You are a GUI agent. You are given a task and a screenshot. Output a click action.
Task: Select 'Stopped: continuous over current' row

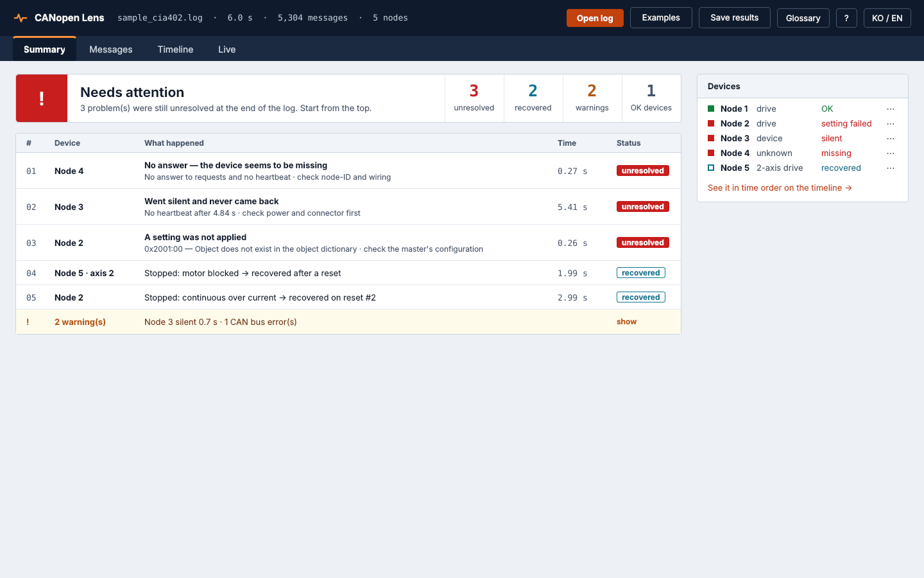(348, 297)
